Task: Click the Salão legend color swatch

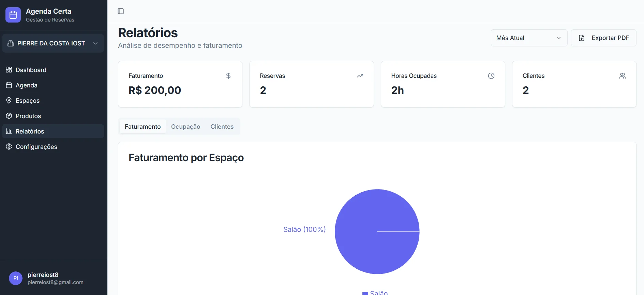Action: pyautogui.click(x=365, y=293)
